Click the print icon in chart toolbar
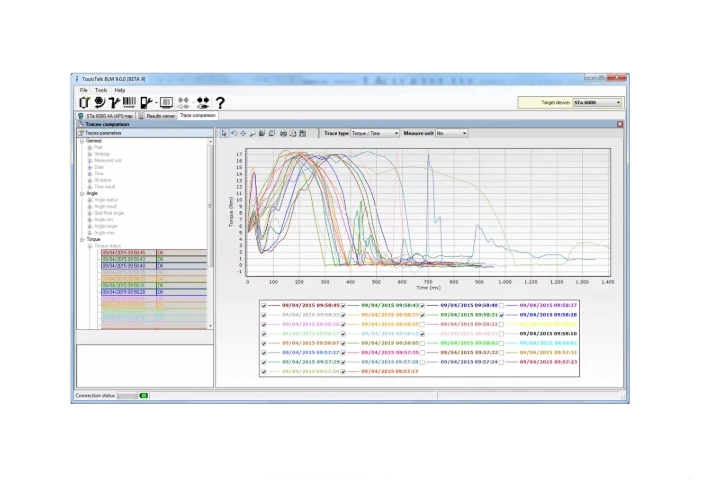Screen dimensions: 717x480 point(282,133)
